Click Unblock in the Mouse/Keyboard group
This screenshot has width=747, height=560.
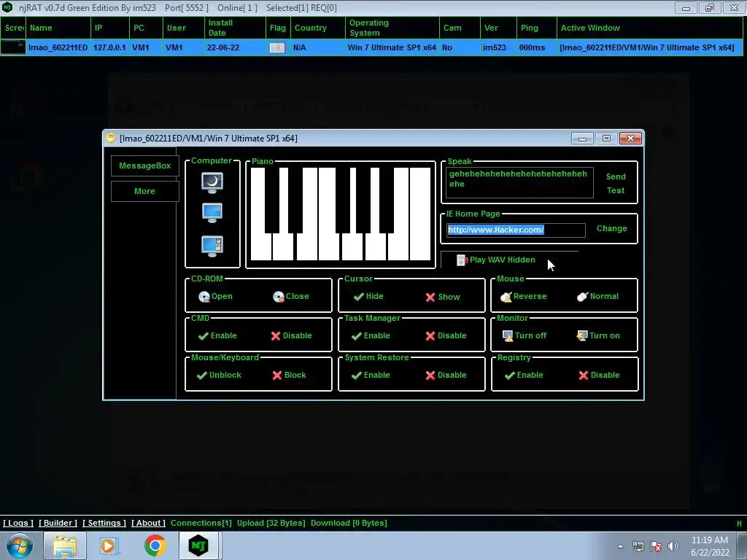[219, 376]
